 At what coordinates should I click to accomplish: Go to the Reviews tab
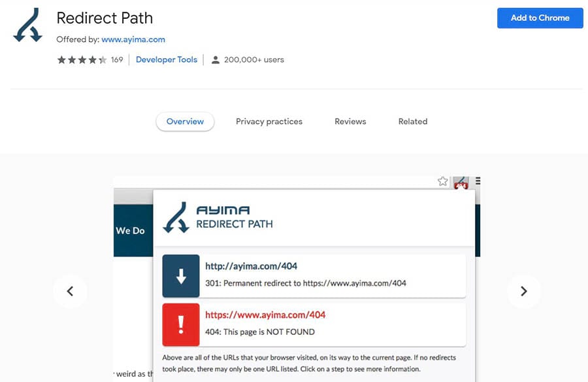click(x=350, y=122)
